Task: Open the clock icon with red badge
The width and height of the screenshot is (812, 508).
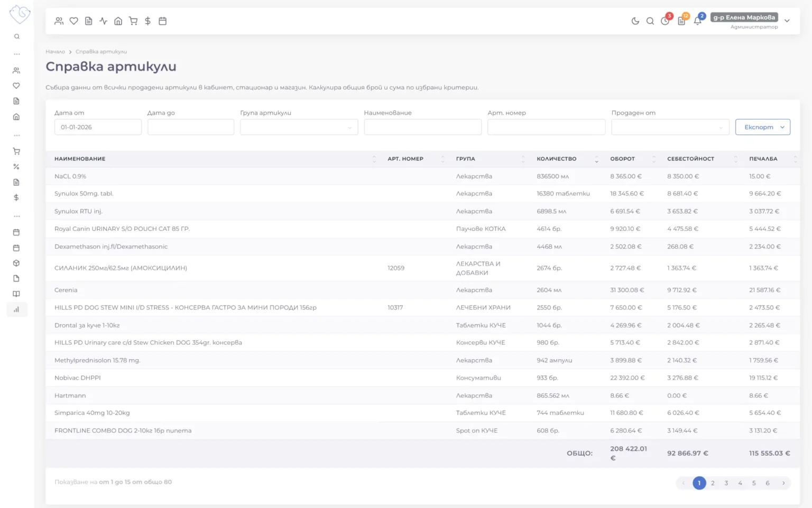Action: point(665,21)
